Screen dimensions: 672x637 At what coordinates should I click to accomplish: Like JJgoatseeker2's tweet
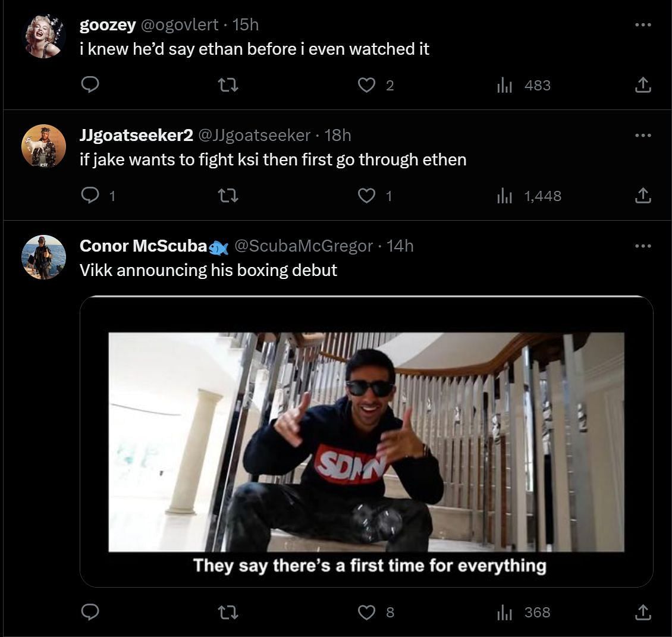click(367, 196)
